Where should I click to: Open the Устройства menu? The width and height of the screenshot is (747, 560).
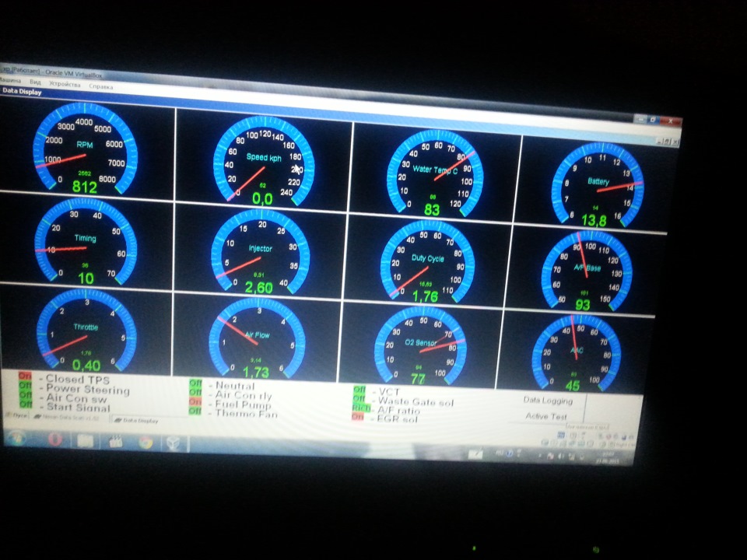65,84
